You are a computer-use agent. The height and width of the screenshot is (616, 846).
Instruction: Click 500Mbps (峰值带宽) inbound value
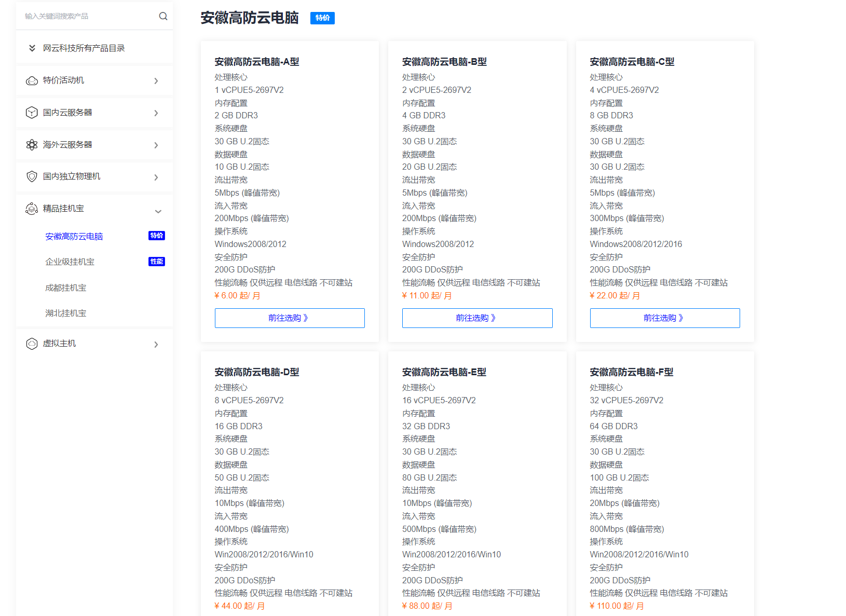(x=439, y=529)
